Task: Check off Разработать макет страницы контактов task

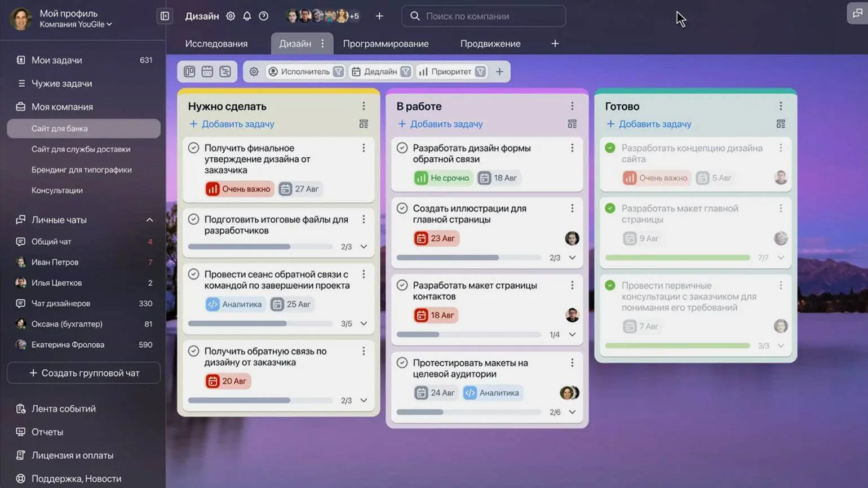Action: click(x=402, y=285)
